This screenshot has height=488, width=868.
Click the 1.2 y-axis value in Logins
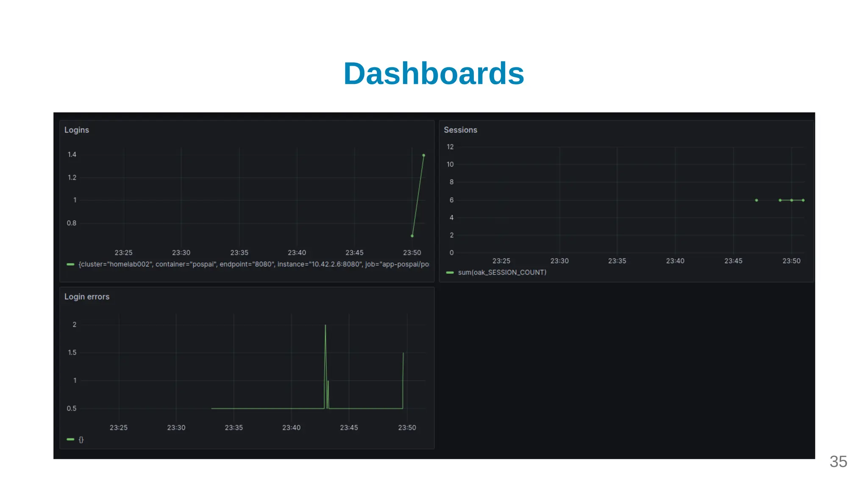72,177
